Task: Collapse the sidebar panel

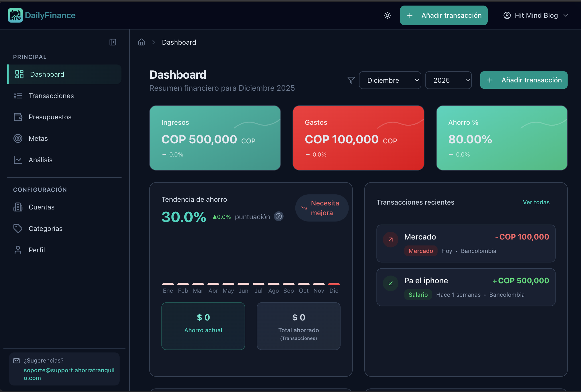Action: tap(112, 42)
